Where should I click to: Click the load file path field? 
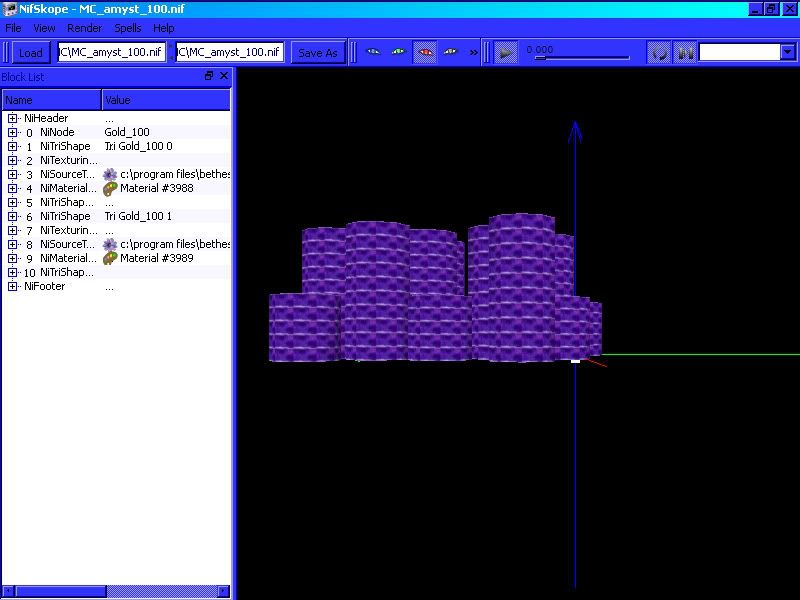[111, 52]
